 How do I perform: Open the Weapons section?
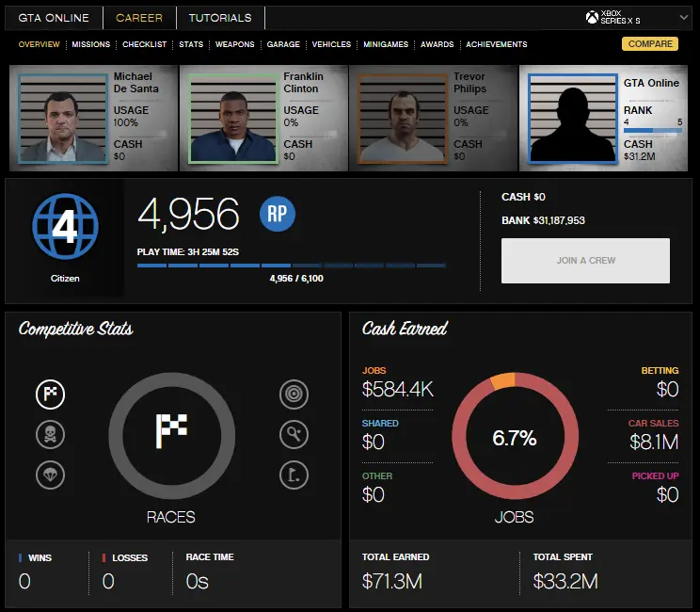[x=234, y=44]
